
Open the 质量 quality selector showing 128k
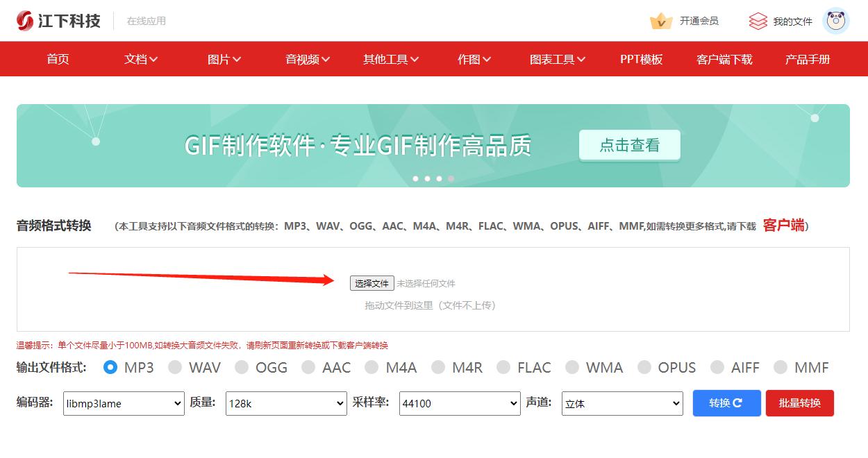285,403
